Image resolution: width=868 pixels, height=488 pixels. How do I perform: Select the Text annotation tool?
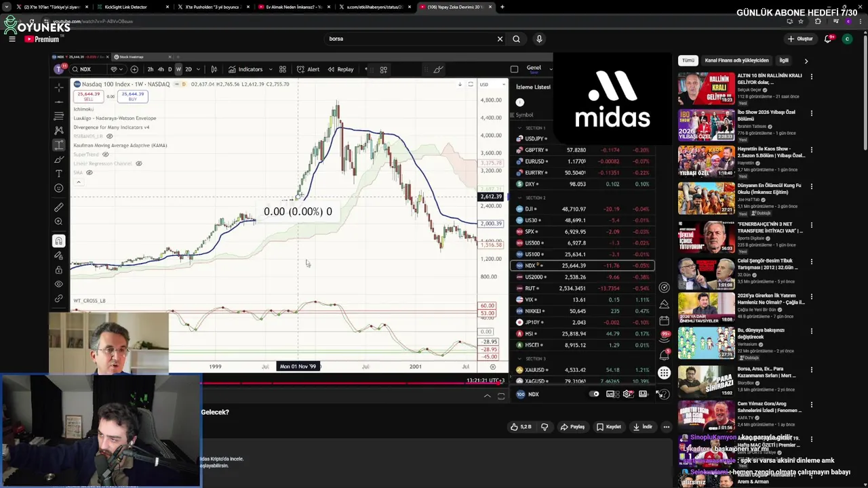59,174
